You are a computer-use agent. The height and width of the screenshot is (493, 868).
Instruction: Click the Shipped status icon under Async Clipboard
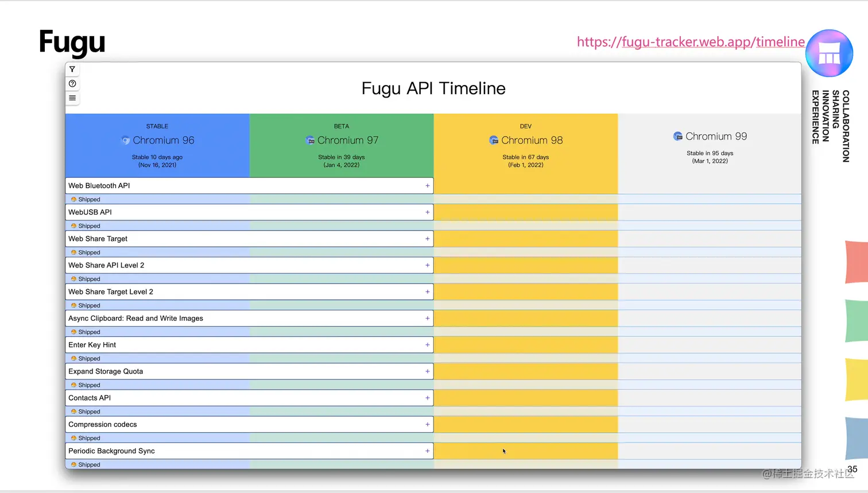[73, 332]
